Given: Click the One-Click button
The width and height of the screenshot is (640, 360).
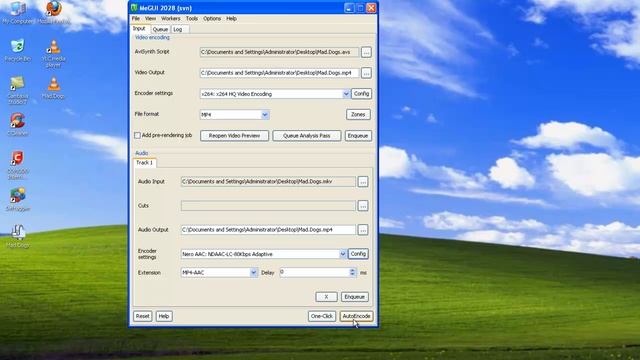Looking at the screenshot, I should pos(322,316).
